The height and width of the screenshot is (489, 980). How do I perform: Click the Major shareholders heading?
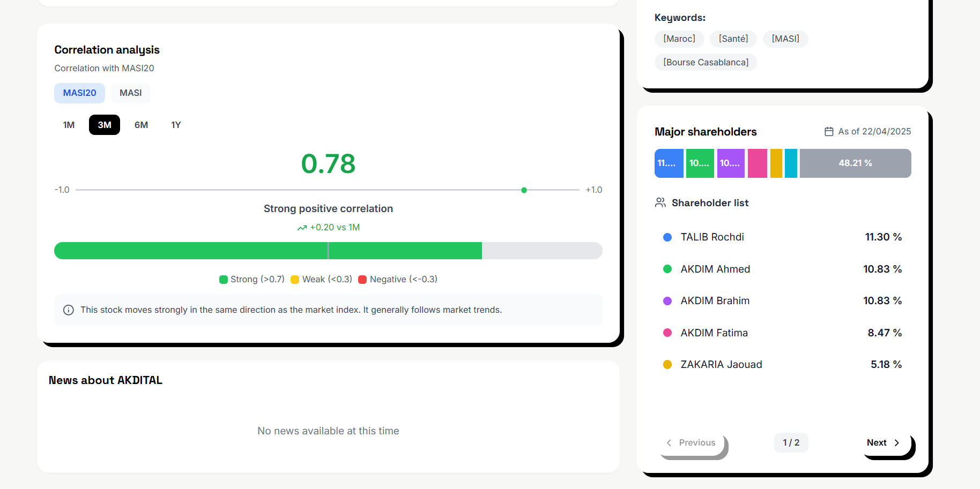[x=706, y=132]
